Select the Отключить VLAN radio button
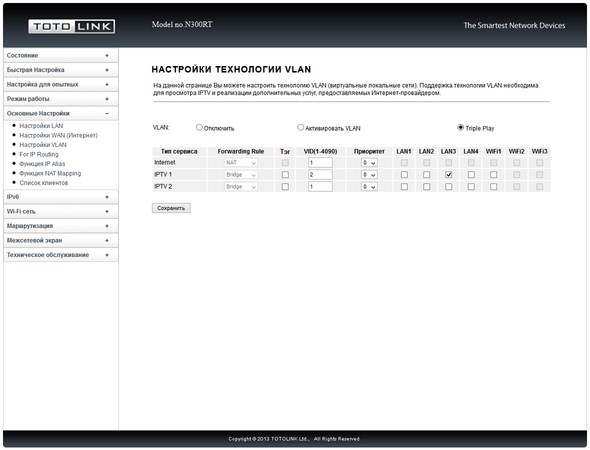 pyautogui.click(x=199, y=128)
